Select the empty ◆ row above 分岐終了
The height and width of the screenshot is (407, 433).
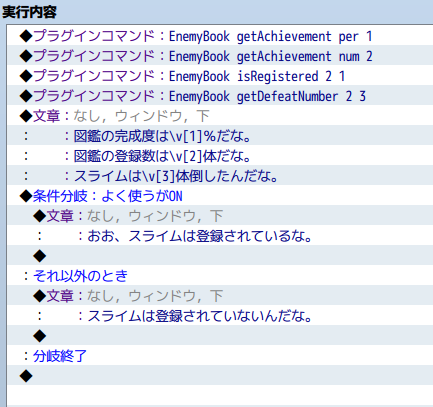pos(220,336)
